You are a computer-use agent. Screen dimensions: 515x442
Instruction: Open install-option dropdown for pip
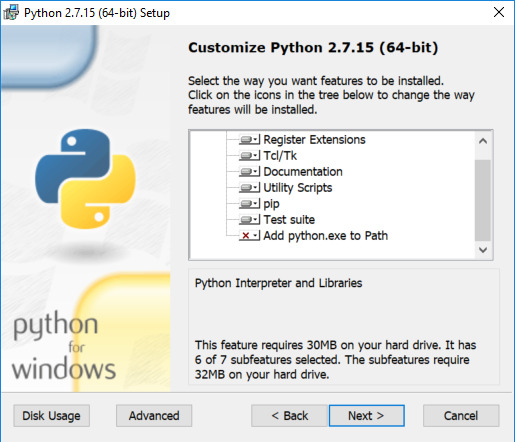coord(249,203)
